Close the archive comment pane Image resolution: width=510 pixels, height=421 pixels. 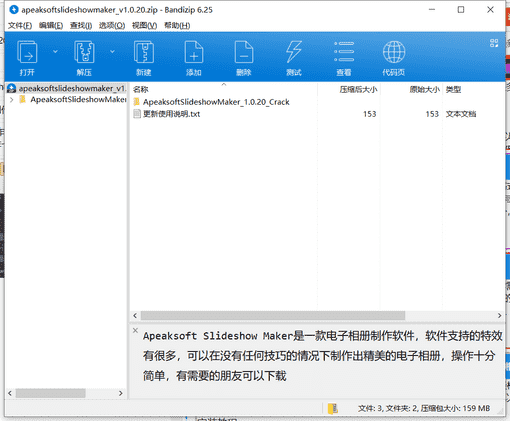click(x=135, y=330)
